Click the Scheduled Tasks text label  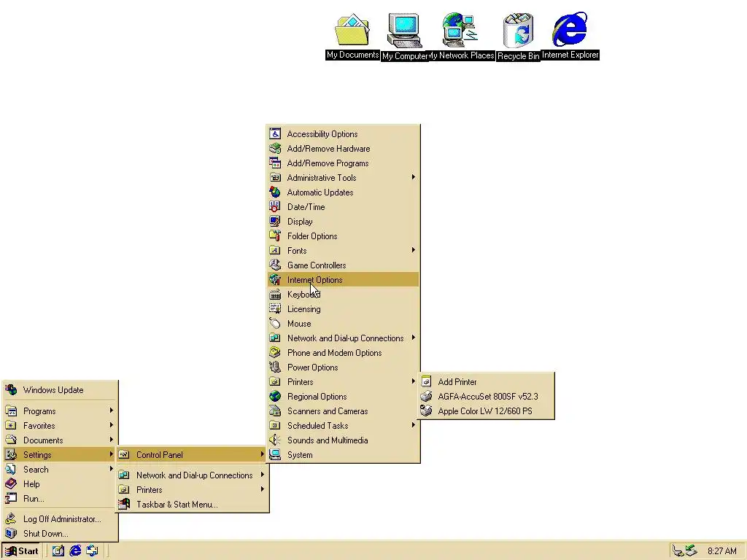point(318,426)
